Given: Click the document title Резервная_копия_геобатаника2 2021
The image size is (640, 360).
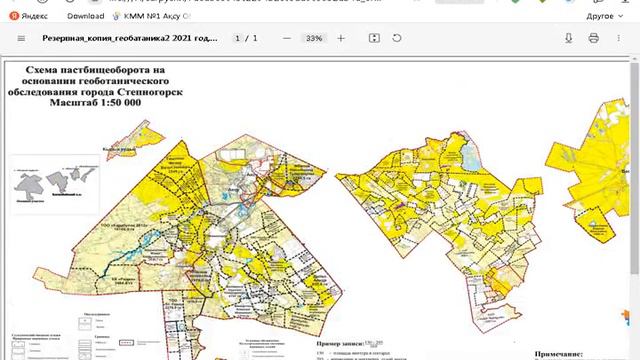Looking at the screenshot, I should click(130, 38).
